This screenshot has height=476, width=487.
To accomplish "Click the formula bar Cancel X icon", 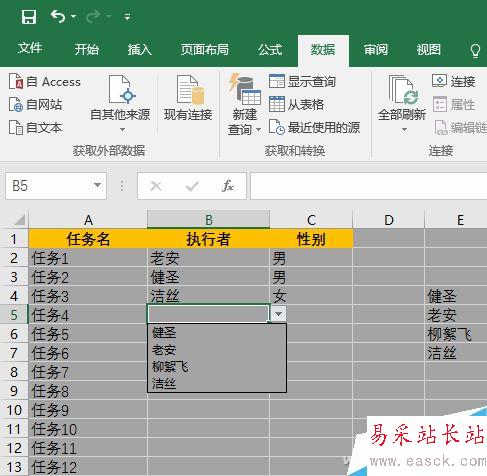I will coord(156,186).
